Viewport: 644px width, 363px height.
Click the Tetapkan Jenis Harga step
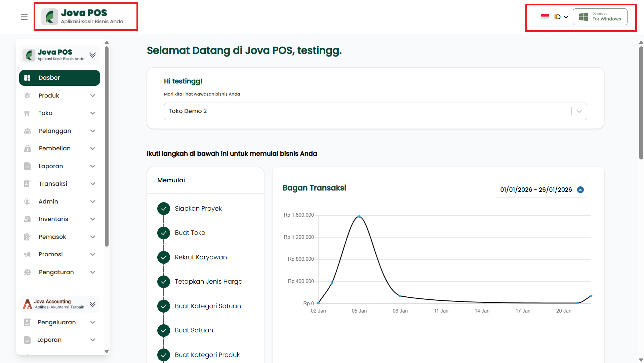[x=208, y=282]
